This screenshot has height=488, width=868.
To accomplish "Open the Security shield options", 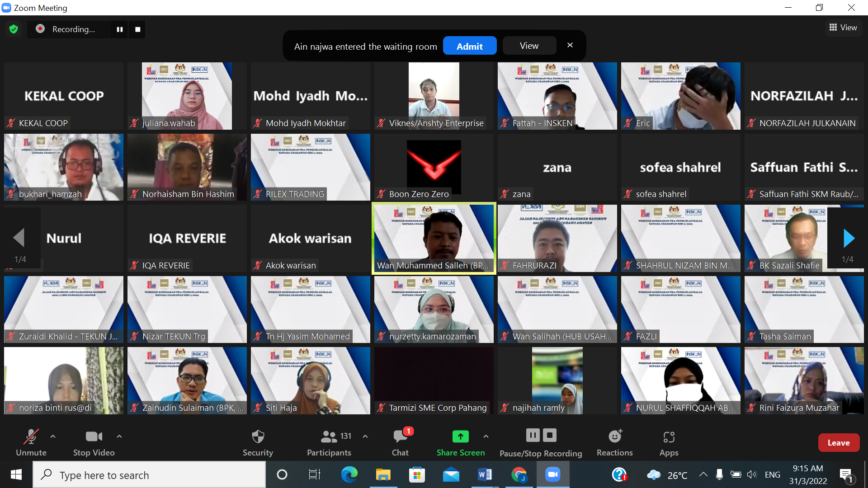I will [x=258, y=442].
